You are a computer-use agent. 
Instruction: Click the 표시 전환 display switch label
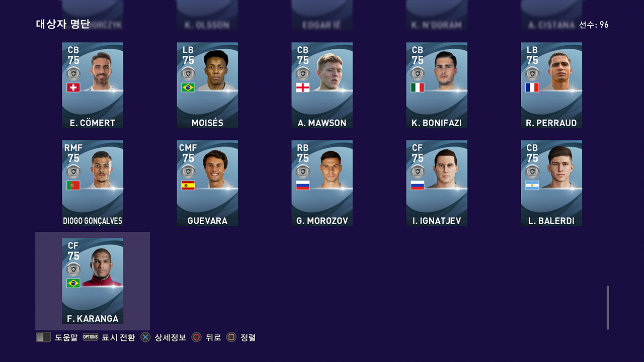pyautogui.click(x=118, y=337)
